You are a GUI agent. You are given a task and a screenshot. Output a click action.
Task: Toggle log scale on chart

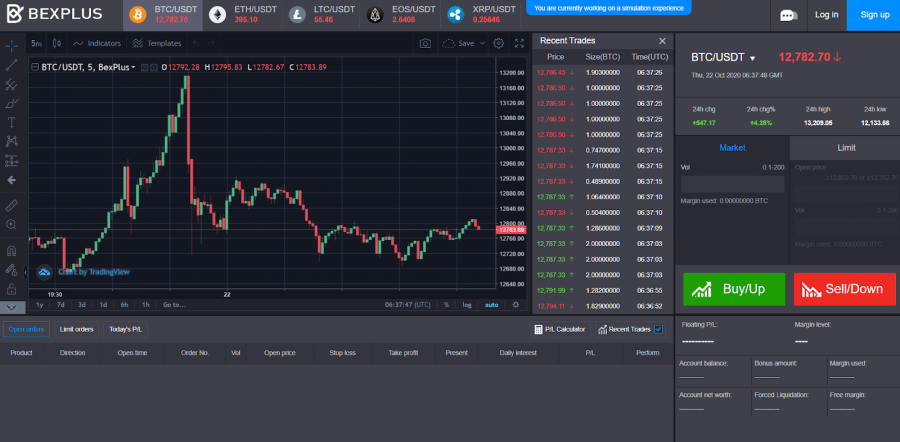(467, 305)
